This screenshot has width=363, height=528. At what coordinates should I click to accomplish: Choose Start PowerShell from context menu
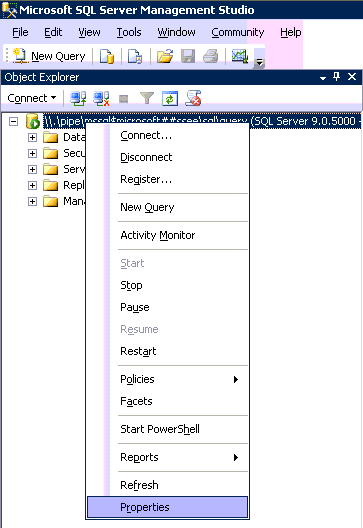click(x=167, y=429)
